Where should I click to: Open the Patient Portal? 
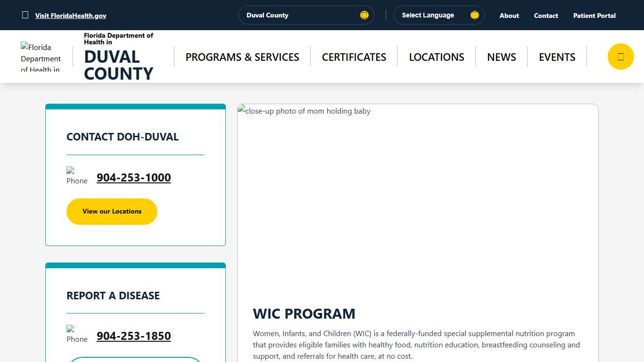pyautogui.click(x=594, y=16)
